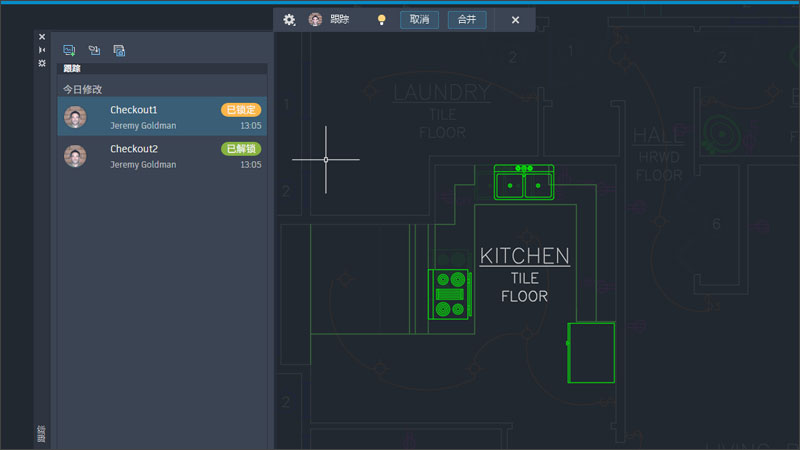This screenshot has width=800, height=450.
Task: Close the side palette with X icon
Action: [42, 37]
